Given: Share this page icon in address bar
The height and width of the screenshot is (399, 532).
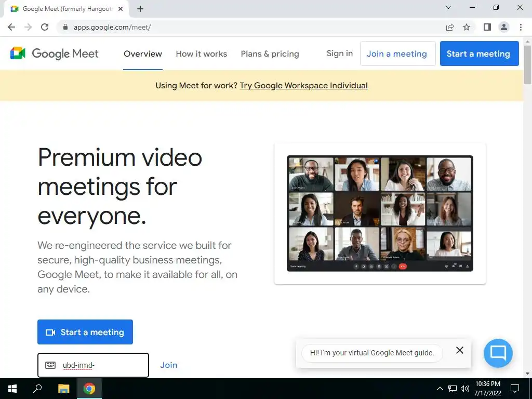Looking at the screenshot, I should (450, 27).
